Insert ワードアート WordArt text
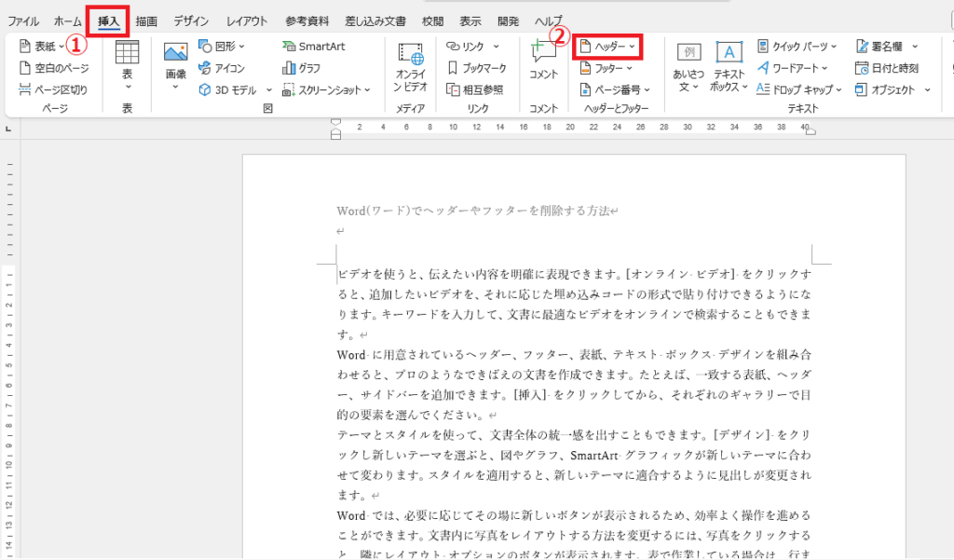The image size is (954, 560). pos(793,68)
